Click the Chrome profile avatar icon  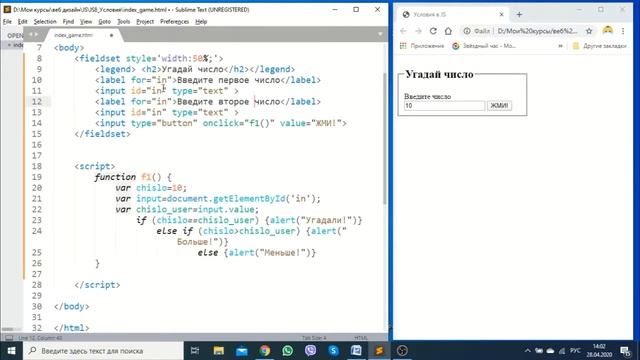point(608,31)
